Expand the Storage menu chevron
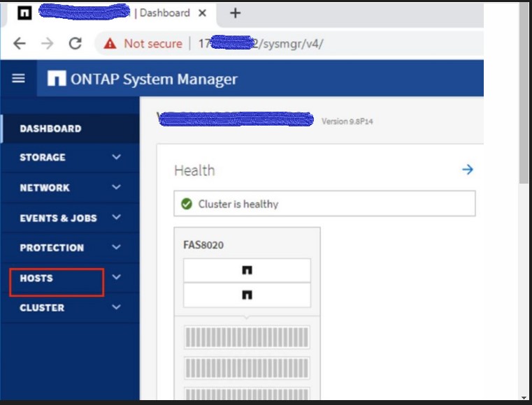The image size is (532, 405). 116,157
